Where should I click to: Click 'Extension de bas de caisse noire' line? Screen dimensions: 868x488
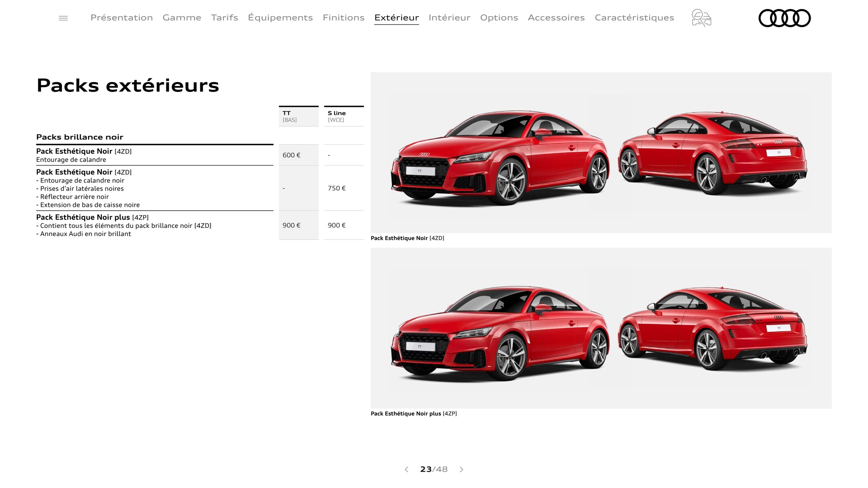point(88,205)
